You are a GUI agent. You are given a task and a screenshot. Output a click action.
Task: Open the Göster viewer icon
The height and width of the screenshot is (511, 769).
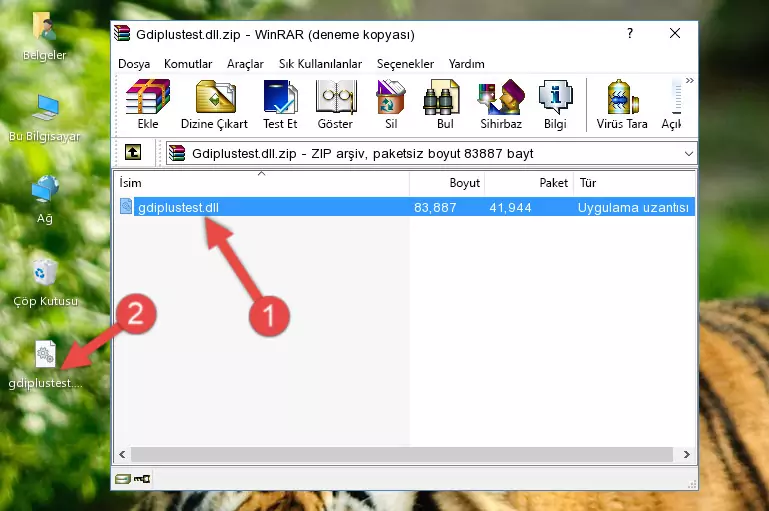pos(335,104)
